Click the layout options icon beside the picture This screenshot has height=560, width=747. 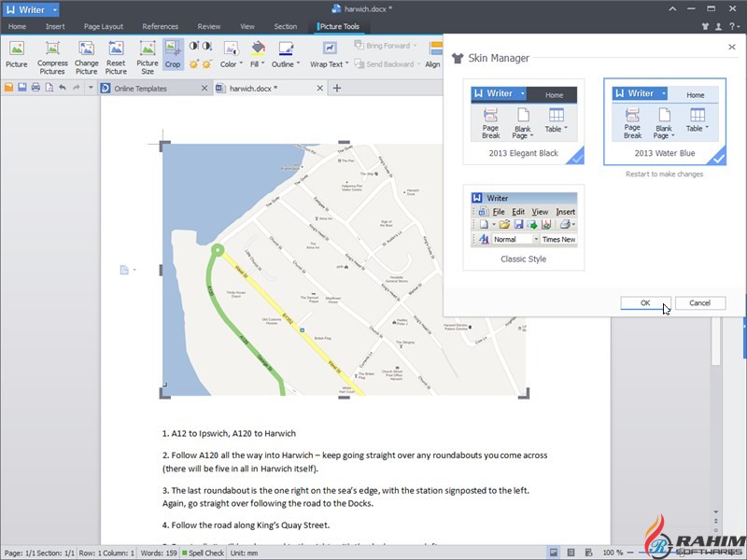(127, 270)
